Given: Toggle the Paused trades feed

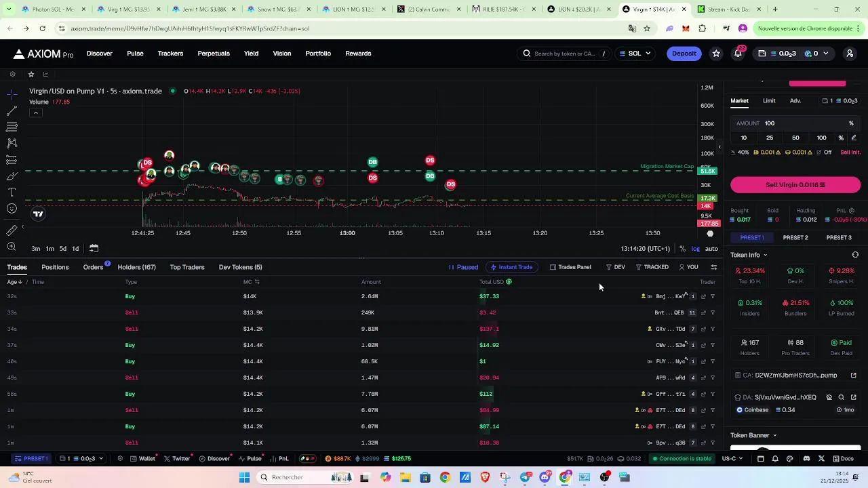Looking at the screenshot, I should (x=463, y=267).
